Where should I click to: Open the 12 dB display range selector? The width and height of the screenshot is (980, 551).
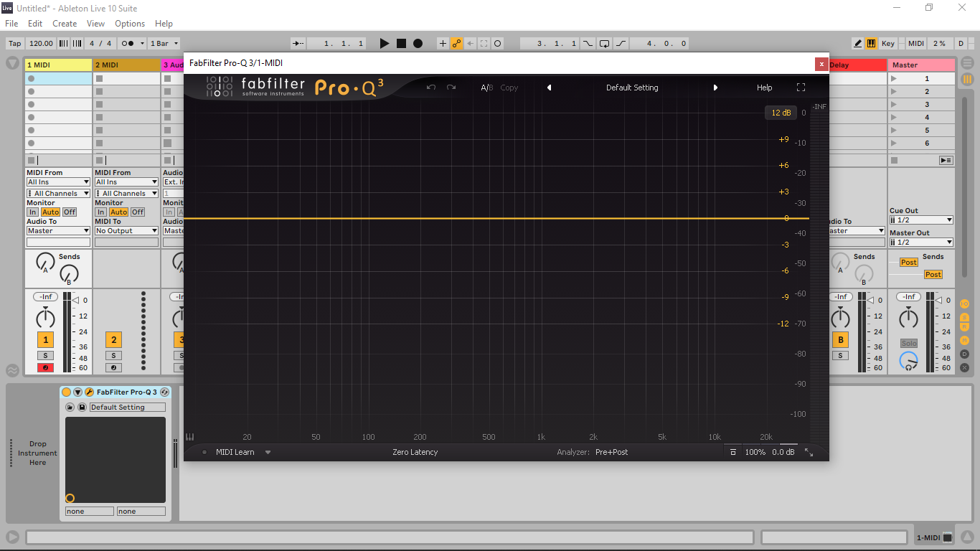point(781,113)
